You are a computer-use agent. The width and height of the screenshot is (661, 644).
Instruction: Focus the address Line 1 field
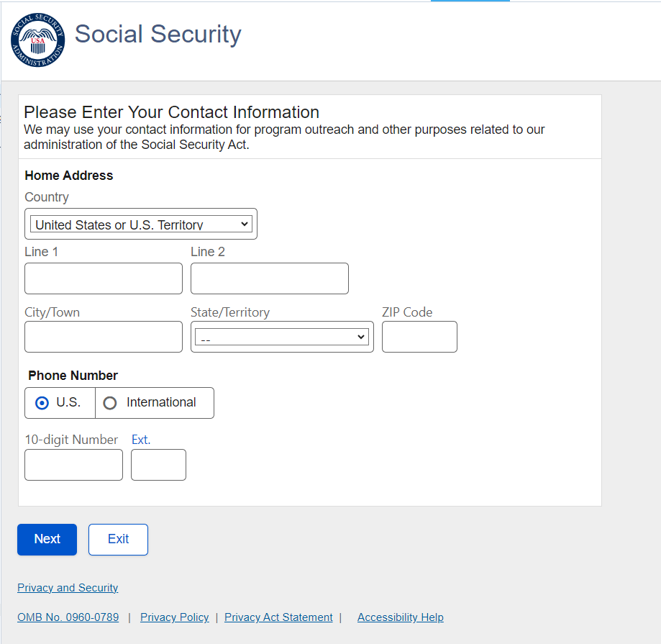[x=104, y=278]
